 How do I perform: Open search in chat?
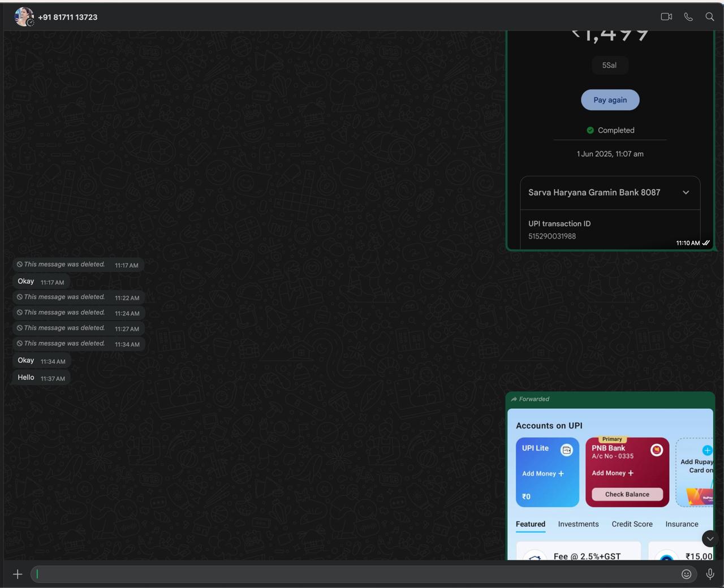[710, 17]
